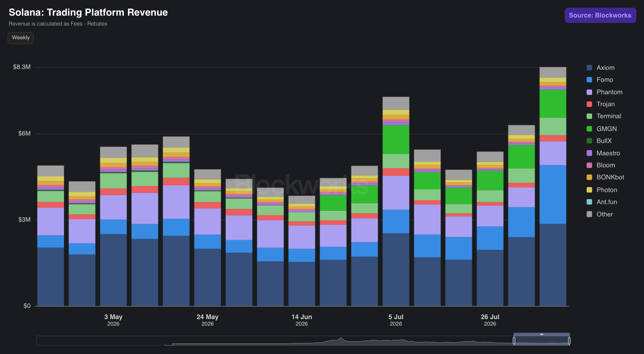
Task: Toggle the Maestro legend entry
Action: click(603, 153)
